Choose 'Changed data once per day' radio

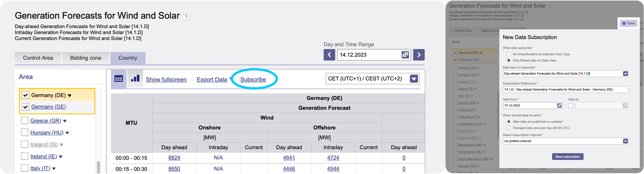click(508, 128)
